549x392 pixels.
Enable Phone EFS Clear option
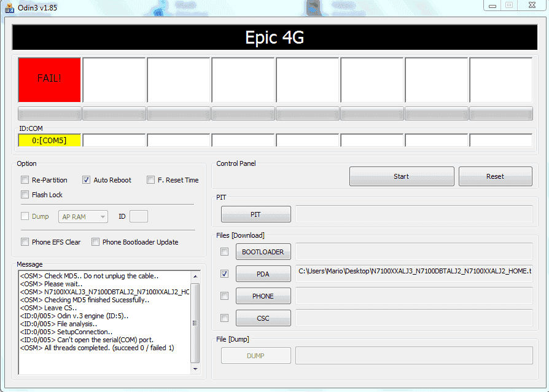(25, 242)
